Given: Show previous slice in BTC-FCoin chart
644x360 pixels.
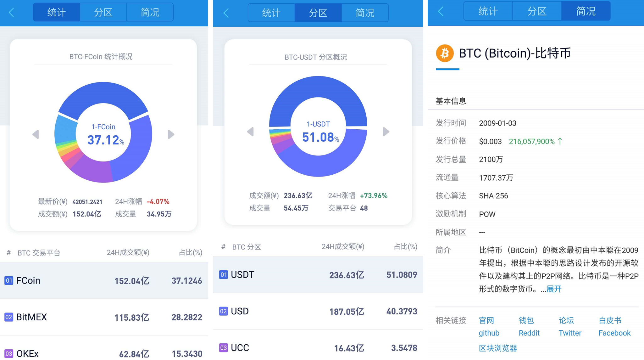Looking at the screenshot, I should [36, 134].
